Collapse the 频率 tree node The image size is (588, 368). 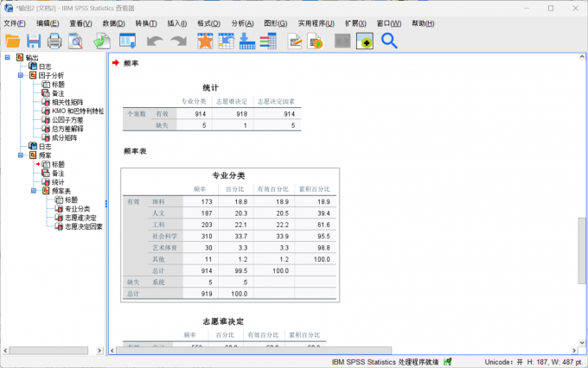click(21, 155)
